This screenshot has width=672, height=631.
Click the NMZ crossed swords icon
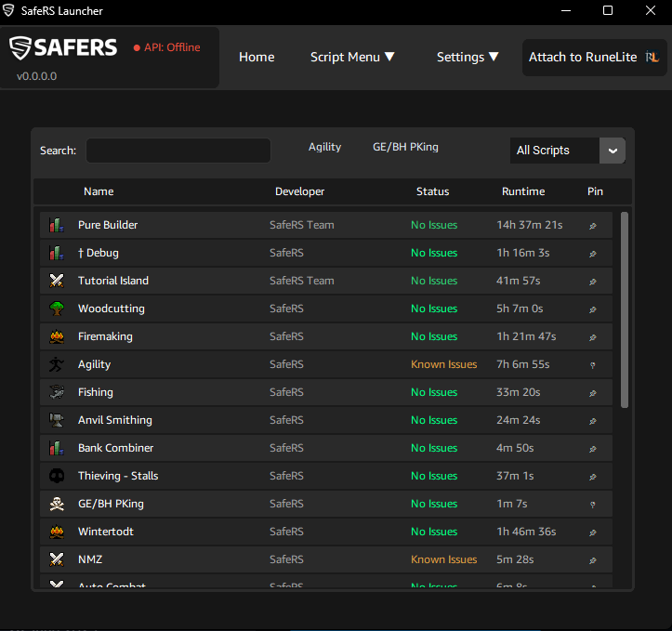tap(57, 559)
